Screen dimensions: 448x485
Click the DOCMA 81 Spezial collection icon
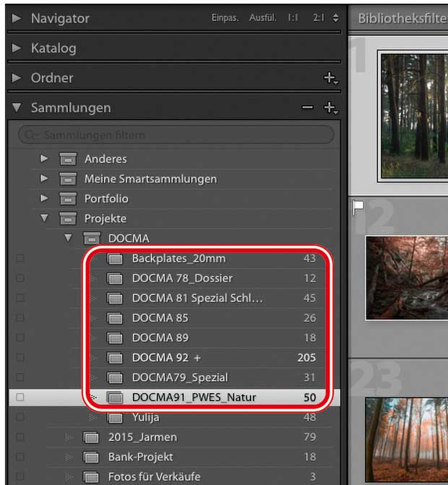click(x=115, y=299)
